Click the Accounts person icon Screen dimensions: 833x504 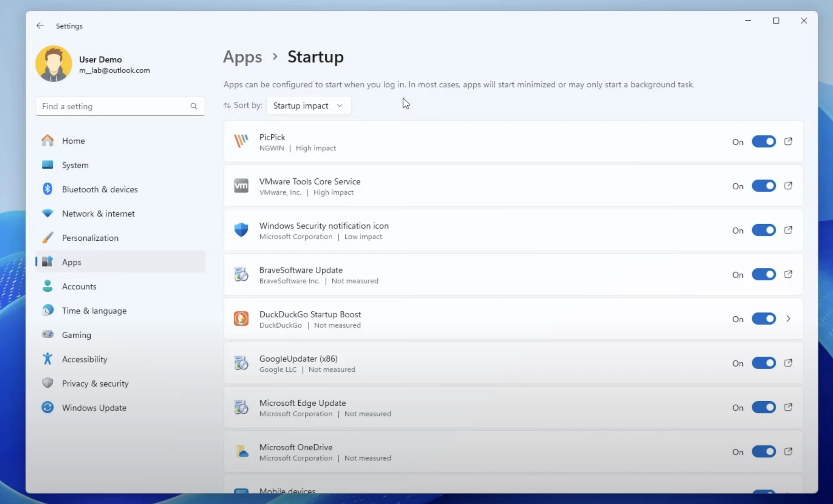[x=47, y=286]
